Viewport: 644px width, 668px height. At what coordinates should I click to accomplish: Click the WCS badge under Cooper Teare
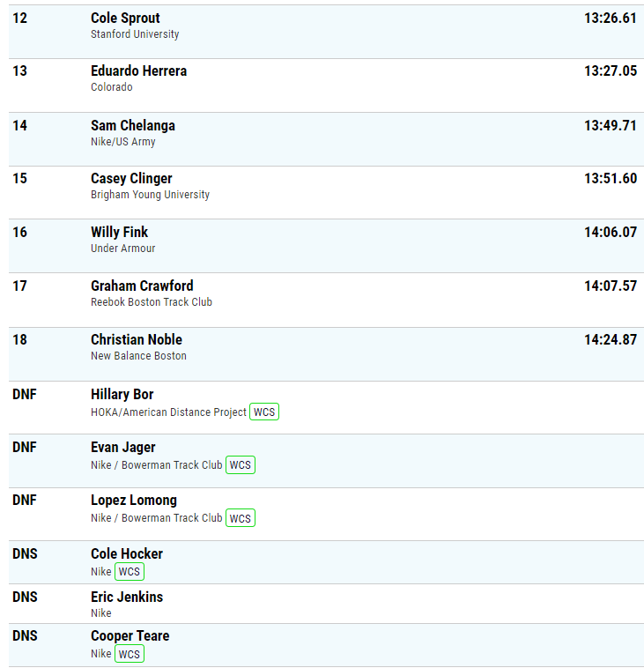130,654
